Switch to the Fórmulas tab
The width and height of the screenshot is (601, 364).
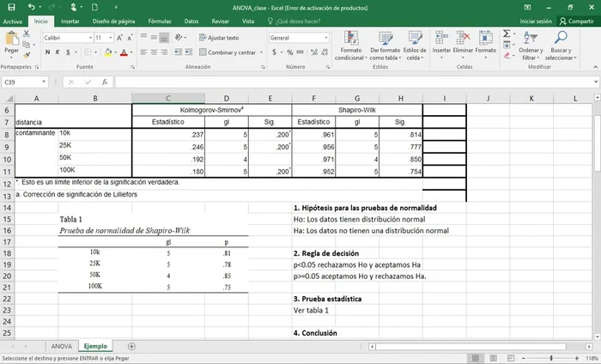coord(160,21)
